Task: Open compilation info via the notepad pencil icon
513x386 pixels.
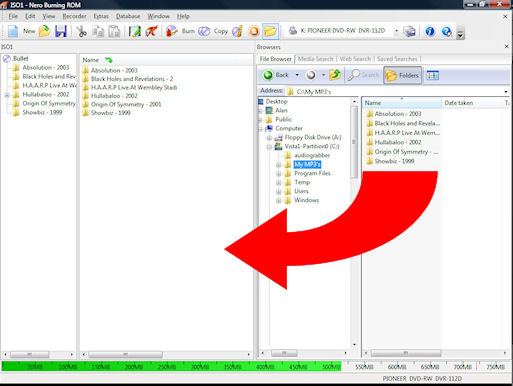Action: pos(135,31)
